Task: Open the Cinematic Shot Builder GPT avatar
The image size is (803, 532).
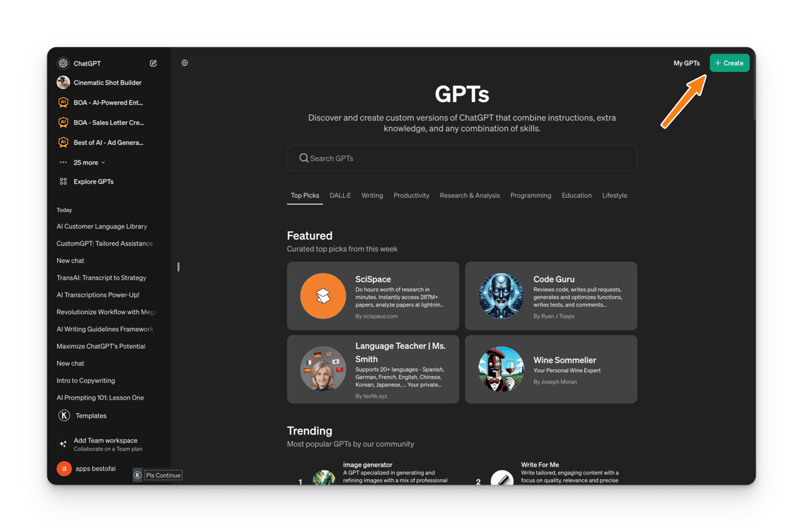Action: (x=63, y=83)
